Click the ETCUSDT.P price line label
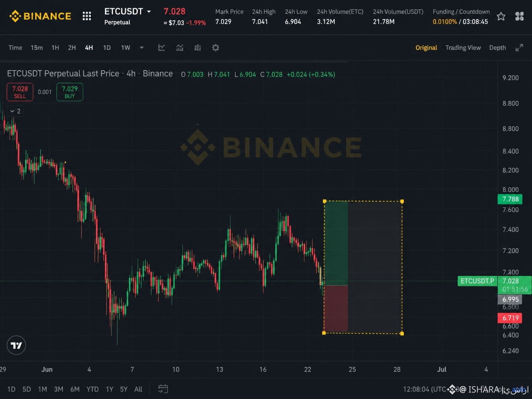Viewport: 532px width, 399px height. [x=477, y=281]
